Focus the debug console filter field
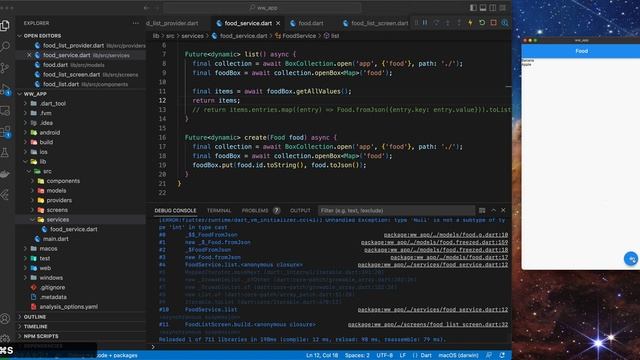The height and width of the screenshot is (360, 640). point(396,211)
